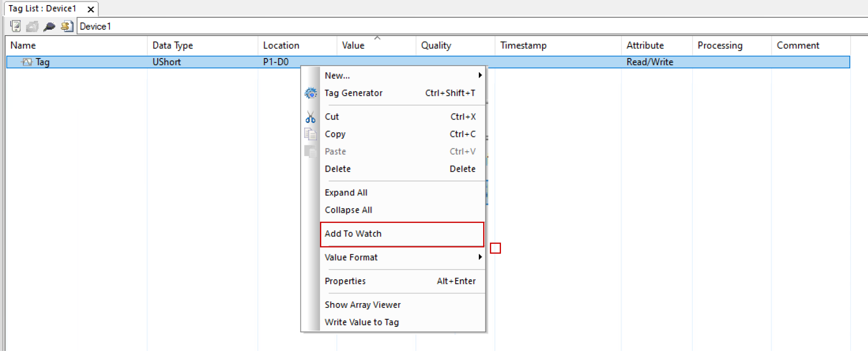Expand the Value Format submenu arrow

coord(480,257)
